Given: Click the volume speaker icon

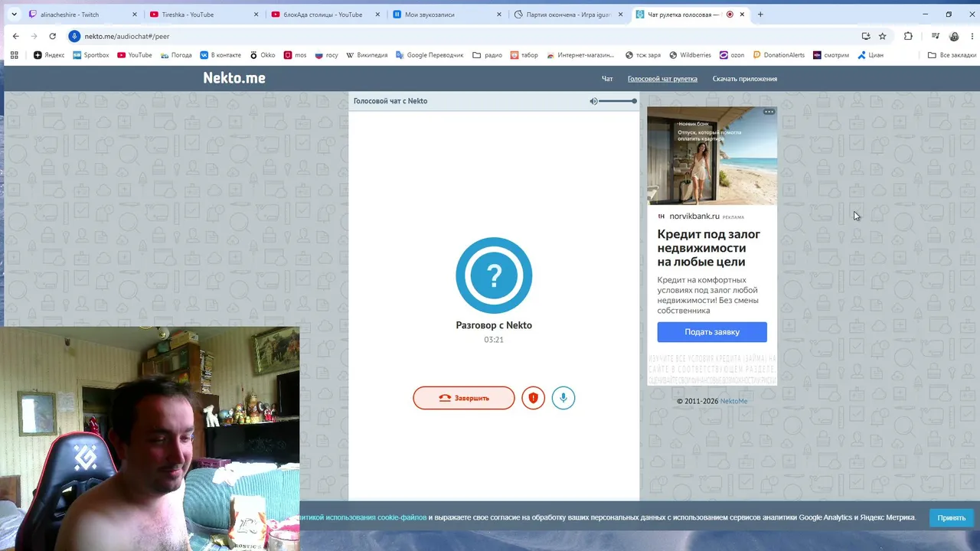Looking at the screenshot, I should [x=593, y=101].
